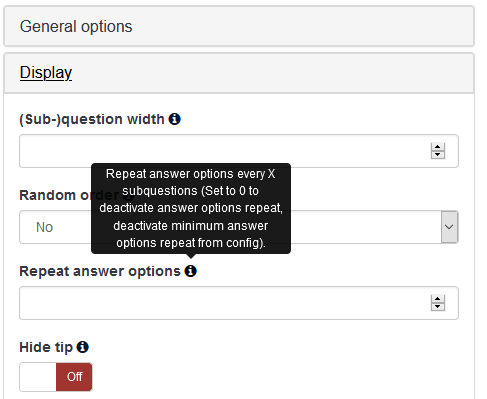
Task: Increase Repeat answer options with up arrow
Action: pyautogui.click(x=438, y=299)
